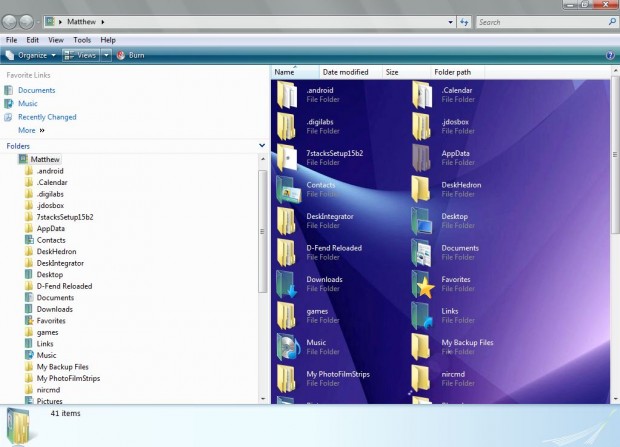This screenshot has width=620, height=447.
Task: Open the Edit menu
Action: tap(32, 40)
